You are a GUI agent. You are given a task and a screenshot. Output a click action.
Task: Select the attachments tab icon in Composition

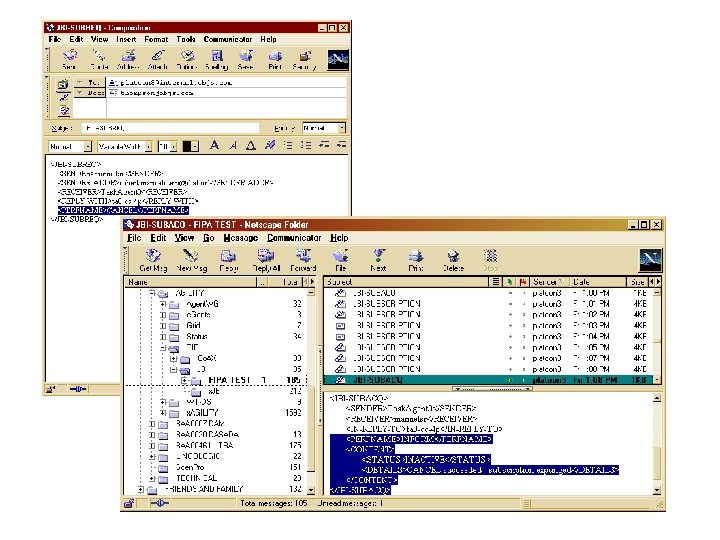tap(64, 97)
